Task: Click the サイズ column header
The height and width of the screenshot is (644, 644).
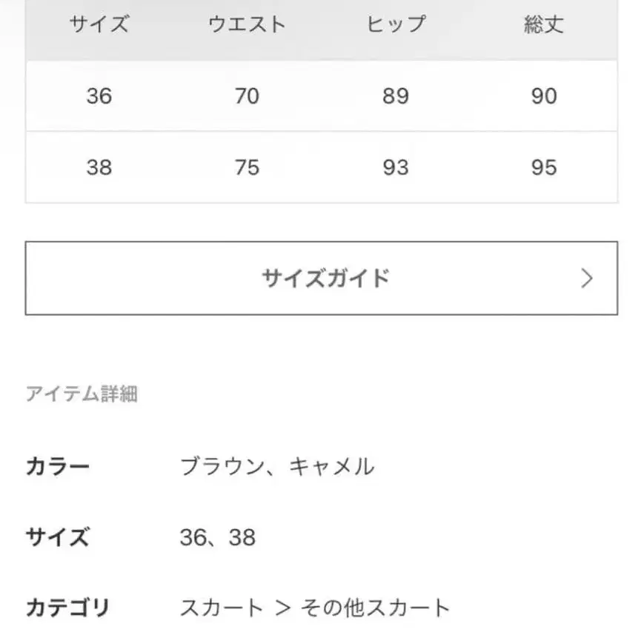Action: (x=100, y=24)
